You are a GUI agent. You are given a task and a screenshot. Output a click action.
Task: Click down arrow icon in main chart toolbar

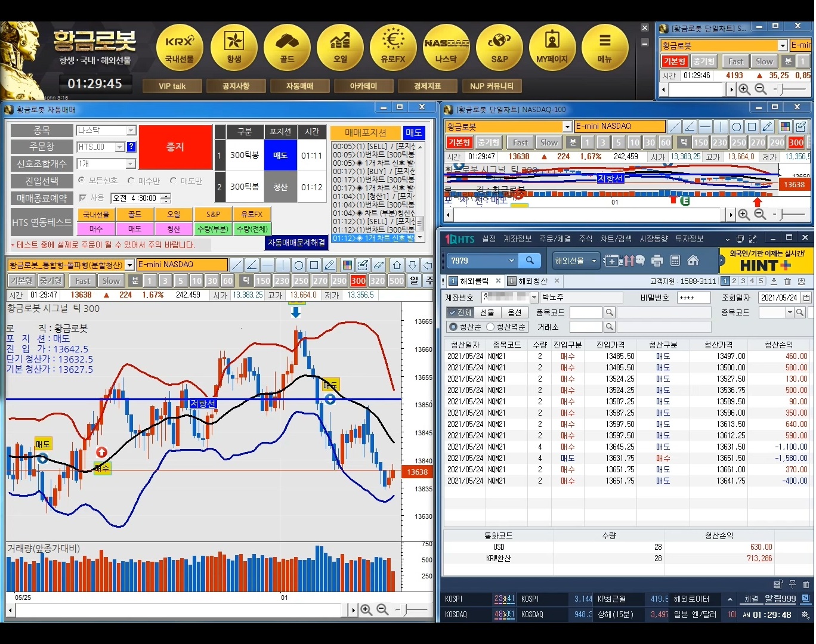412,265
